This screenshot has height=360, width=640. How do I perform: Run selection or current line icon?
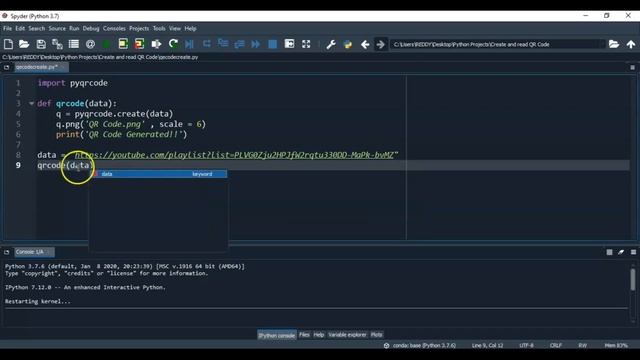point(156,44)
